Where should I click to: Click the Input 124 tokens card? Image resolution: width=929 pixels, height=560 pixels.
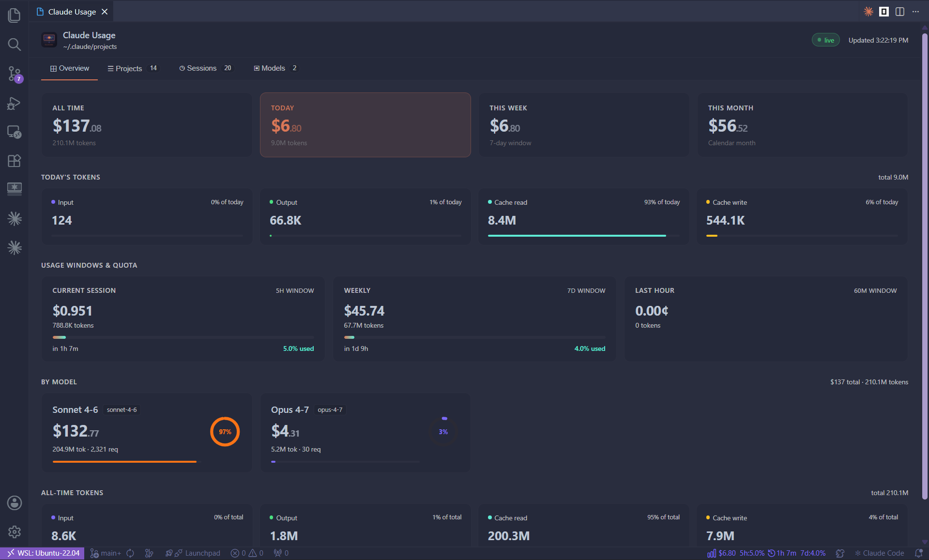coord(147,216)
